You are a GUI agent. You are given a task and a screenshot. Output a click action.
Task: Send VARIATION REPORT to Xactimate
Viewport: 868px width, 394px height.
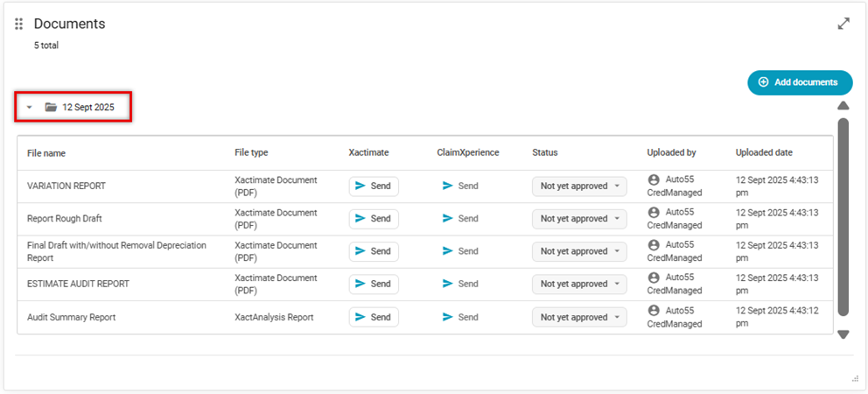[x=374, y=186]
